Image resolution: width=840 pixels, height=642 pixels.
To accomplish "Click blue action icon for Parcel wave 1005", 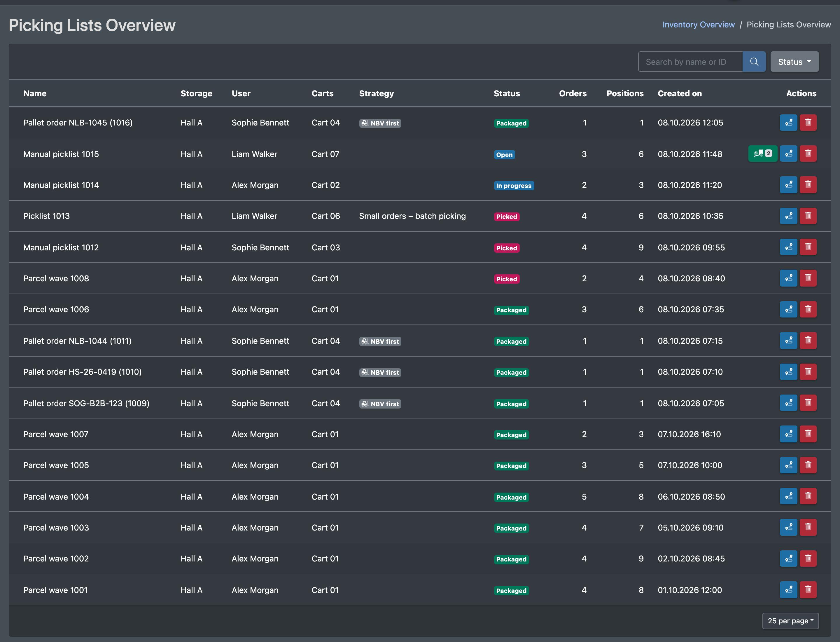I will tap(788, 465).
